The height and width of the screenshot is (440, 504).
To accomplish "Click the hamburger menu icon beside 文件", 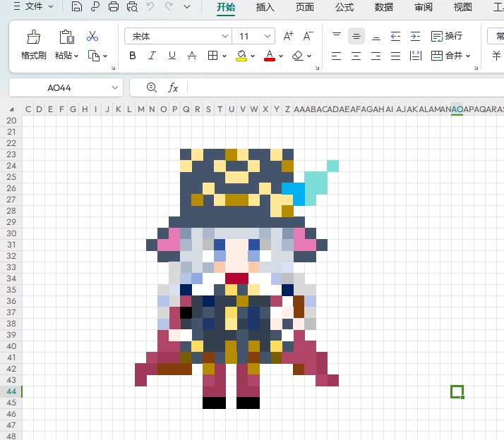I will click(x=17, y=6).
